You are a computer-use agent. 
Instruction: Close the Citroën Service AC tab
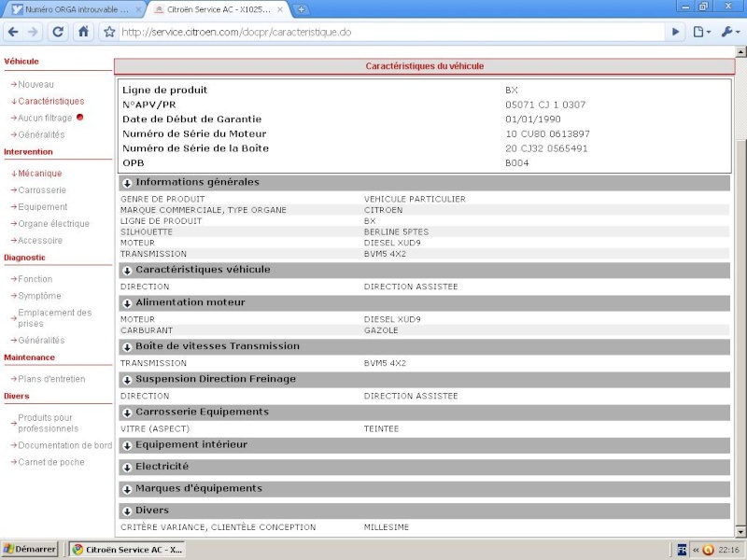click(x=280, y=9)
